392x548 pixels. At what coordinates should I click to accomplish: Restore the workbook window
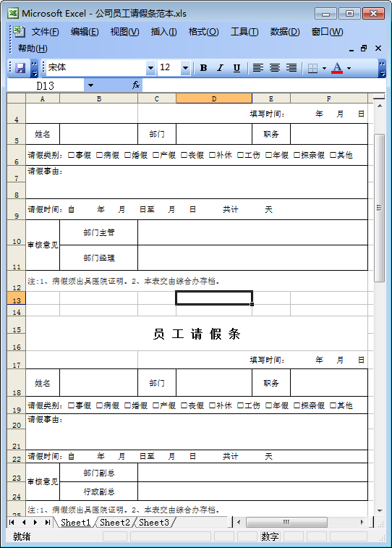(364, 49)
